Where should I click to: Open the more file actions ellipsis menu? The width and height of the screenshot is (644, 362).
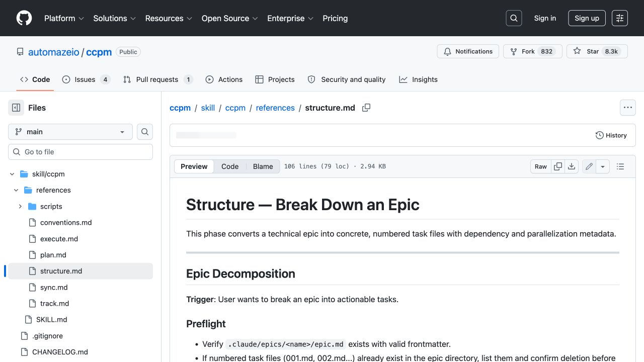[x=627, y=108]
